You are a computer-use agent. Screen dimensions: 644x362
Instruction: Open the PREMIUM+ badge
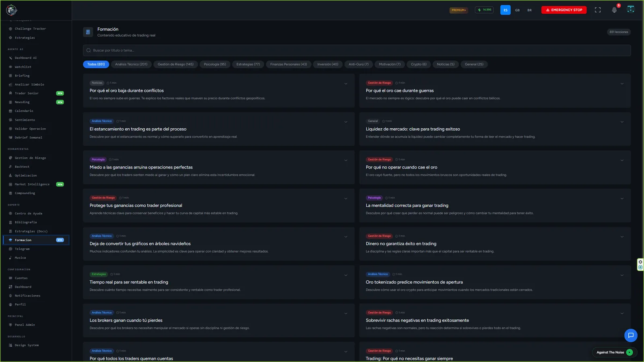click(459, 10)
